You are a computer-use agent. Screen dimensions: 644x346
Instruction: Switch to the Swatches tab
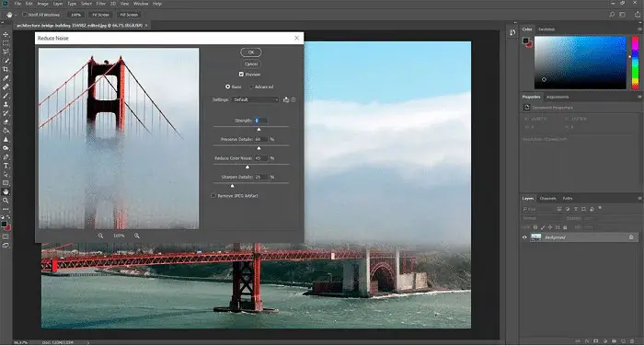tap(546, 29)
